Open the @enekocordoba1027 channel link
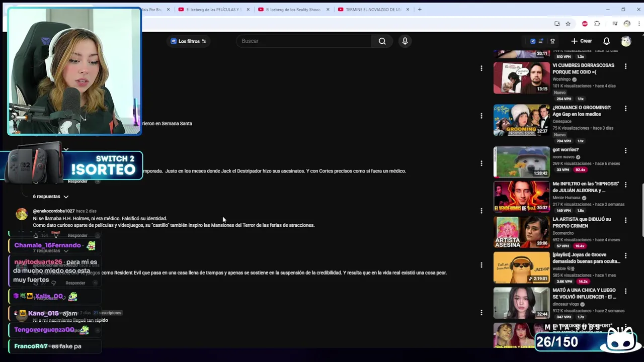This screenshot has height=362, width=644. (54, 211)
